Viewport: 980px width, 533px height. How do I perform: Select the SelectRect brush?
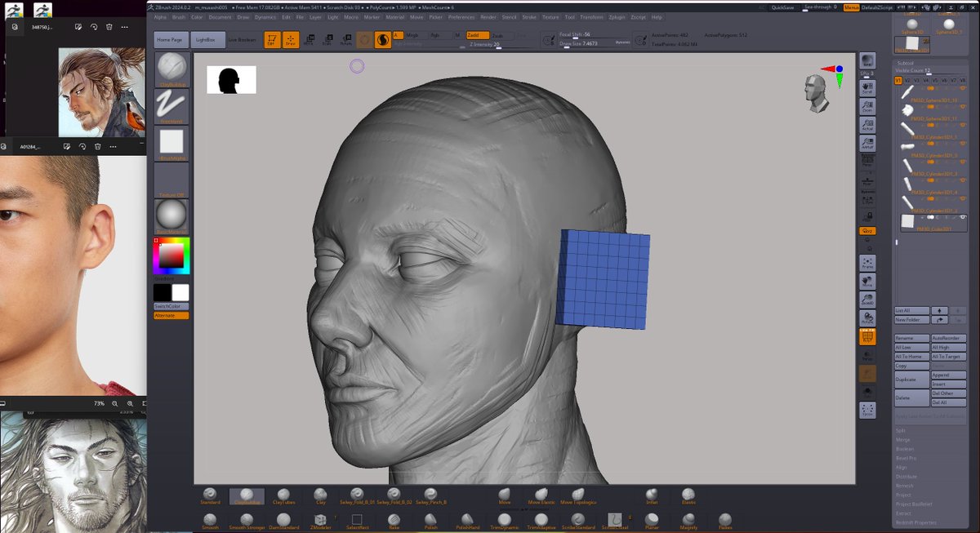tap(357, 522)
